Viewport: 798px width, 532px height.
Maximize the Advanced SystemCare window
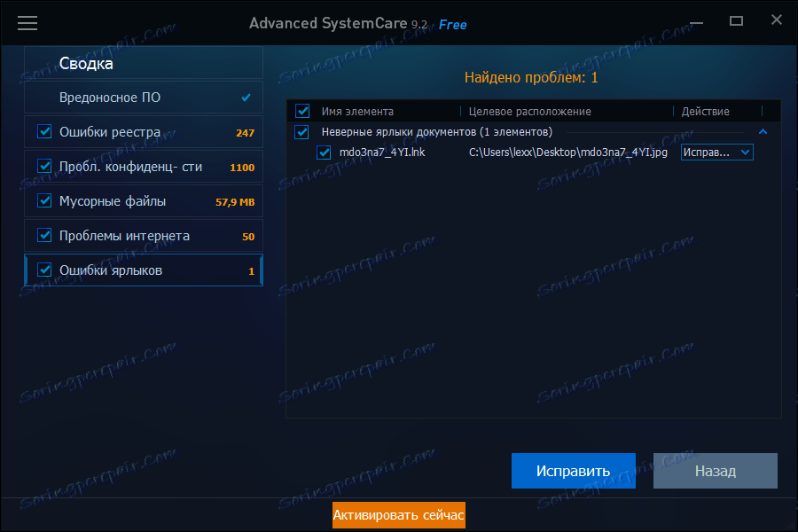pyautogui.click(x=736, y=21)
